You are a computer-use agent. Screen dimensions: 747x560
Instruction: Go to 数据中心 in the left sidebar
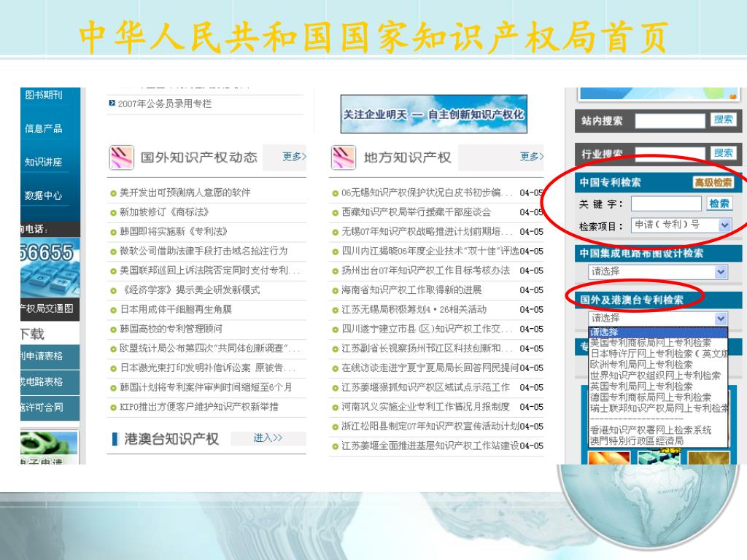pyautogui.click(x=44, y=195)
